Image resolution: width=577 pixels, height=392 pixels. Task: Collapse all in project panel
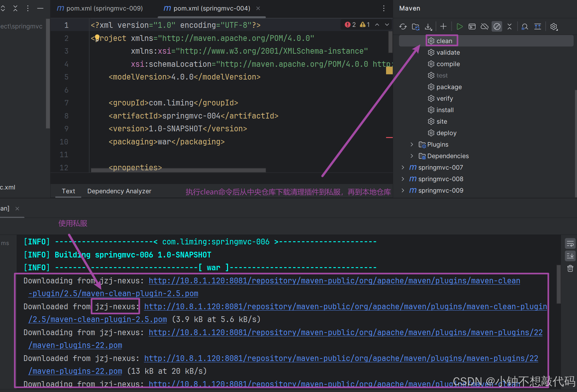[15, 8]
